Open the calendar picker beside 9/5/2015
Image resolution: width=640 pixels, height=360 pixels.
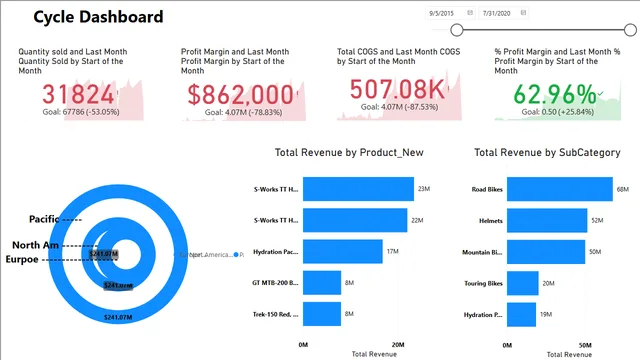[470, 13]
